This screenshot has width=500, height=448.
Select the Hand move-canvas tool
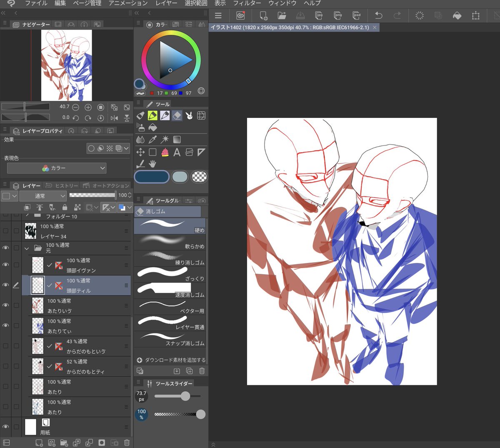[152, 164]
